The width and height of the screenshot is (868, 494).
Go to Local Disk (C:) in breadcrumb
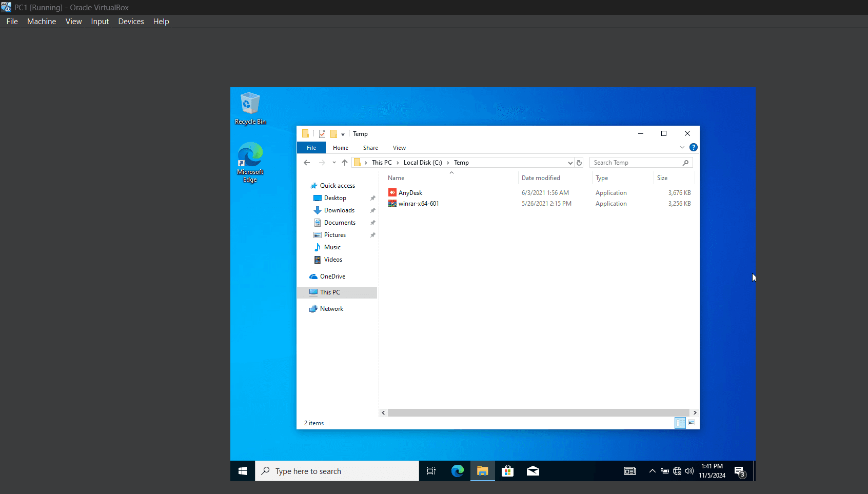tap(423, 163)
